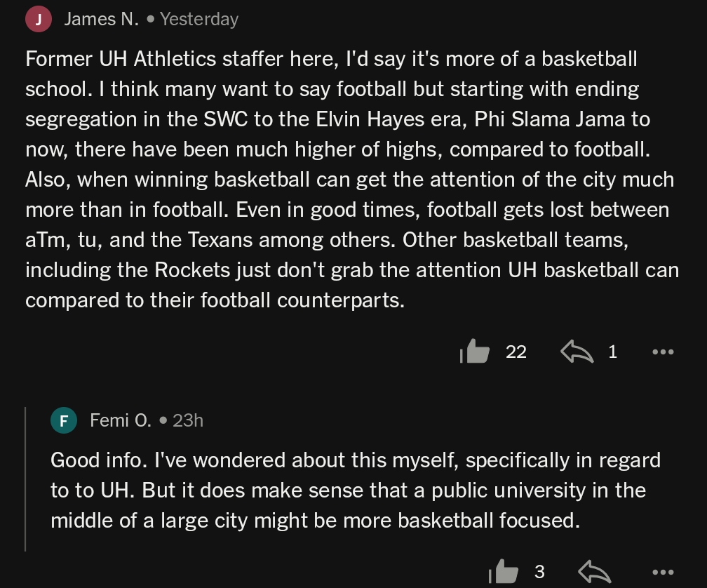Like Femi O.'s reply with thumbs-up
Viewport: 707px width, 588px height.
point(504,571)
